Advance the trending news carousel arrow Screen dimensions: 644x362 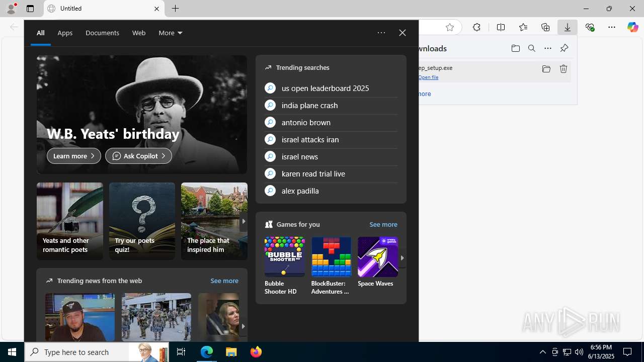coord(243,326)
